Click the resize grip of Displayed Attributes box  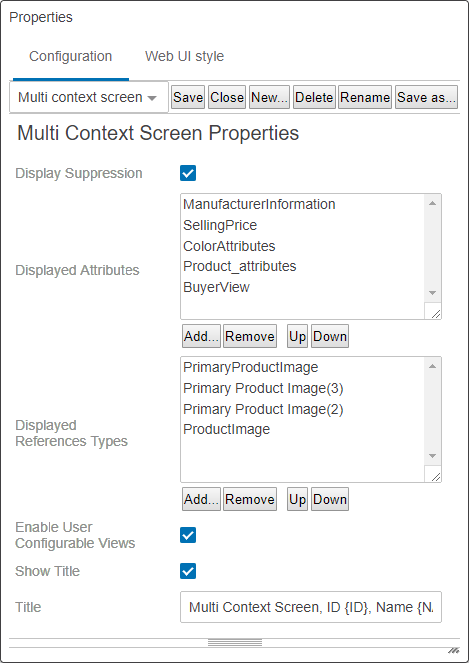435,313
